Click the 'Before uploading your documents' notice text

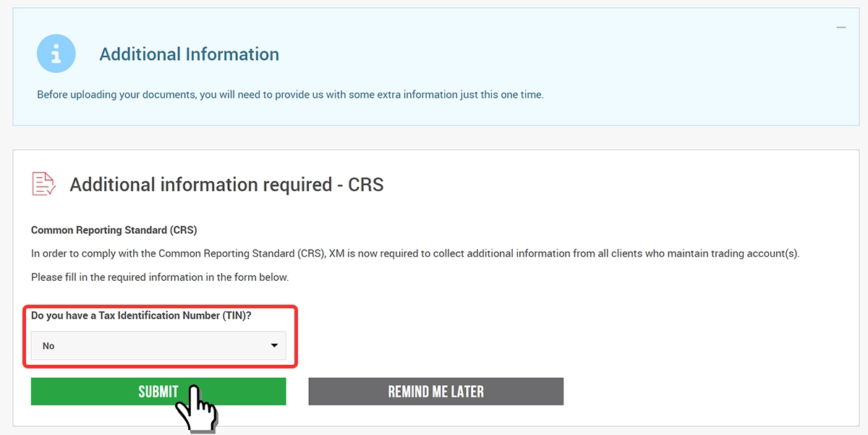click(x=290, y=95)
